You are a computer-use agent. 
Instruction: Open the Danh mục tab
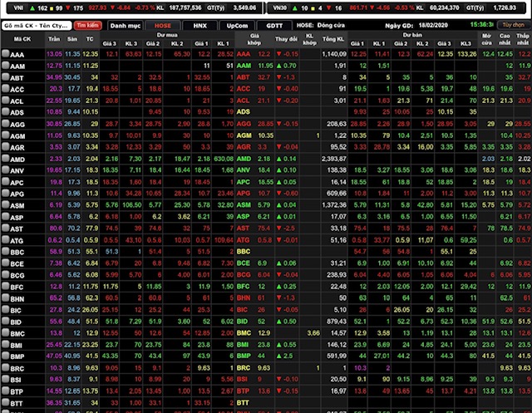tap(126, 26)
